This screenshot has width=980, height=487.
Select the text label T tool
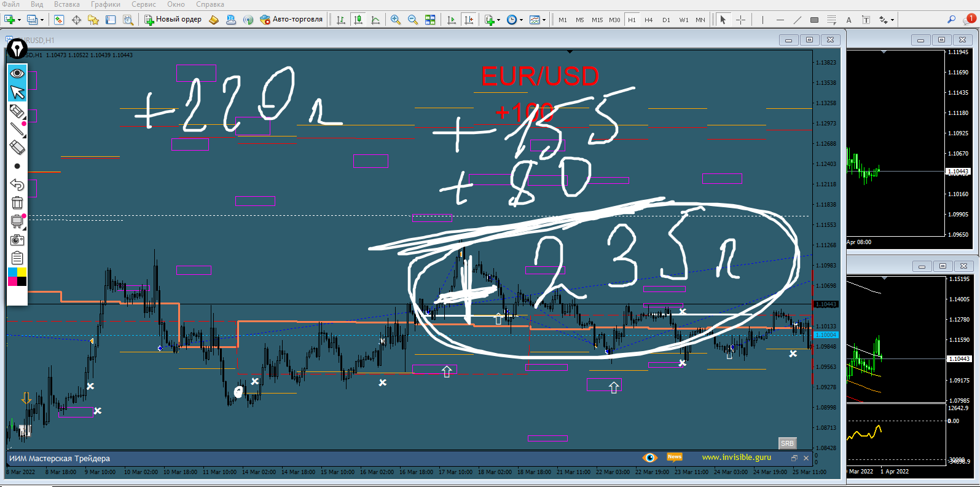[866, 20]
